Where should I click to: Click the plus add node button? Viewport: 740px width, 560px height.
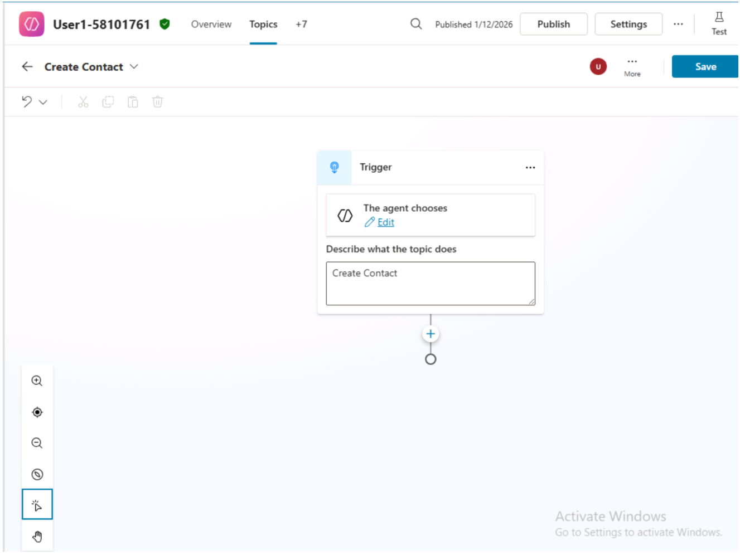coord(431,334)
